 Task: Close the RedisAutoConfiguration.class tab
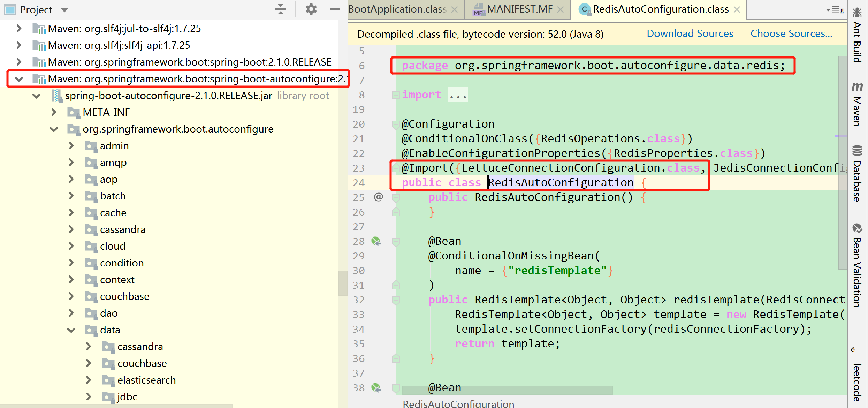[737, 10]
